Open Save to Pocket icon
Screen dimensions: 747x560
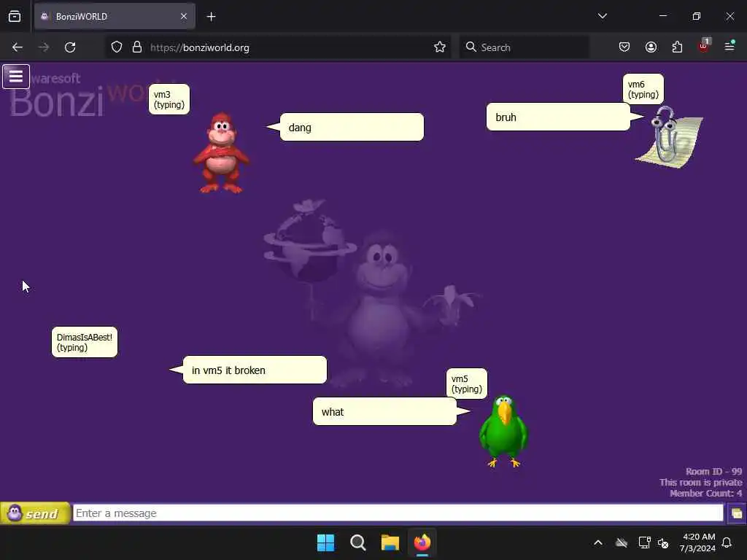pos(624,47)
